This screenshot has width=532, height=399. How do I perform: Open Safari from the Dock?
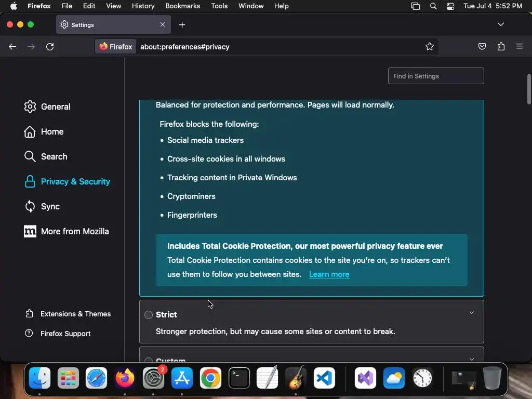click(x=96, y=378)
